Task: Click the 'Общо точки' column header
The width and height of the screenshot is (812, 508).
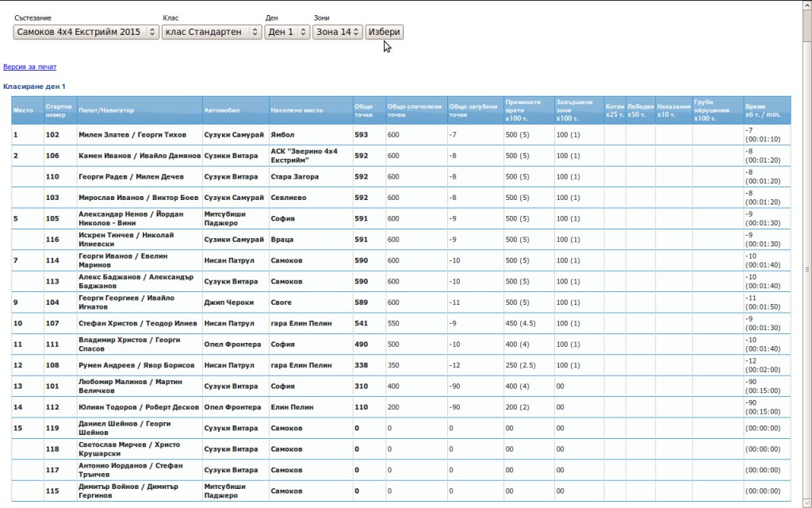Action: pyautogui.click(x=364, y=110)
